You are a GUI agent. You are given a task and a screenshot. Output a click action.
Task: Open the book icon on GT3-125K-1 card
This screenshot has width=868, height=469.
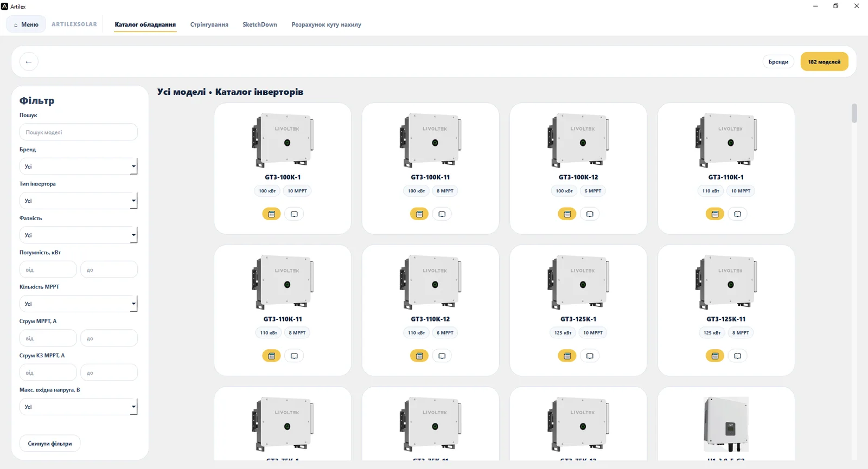click(x=590, y=356)
